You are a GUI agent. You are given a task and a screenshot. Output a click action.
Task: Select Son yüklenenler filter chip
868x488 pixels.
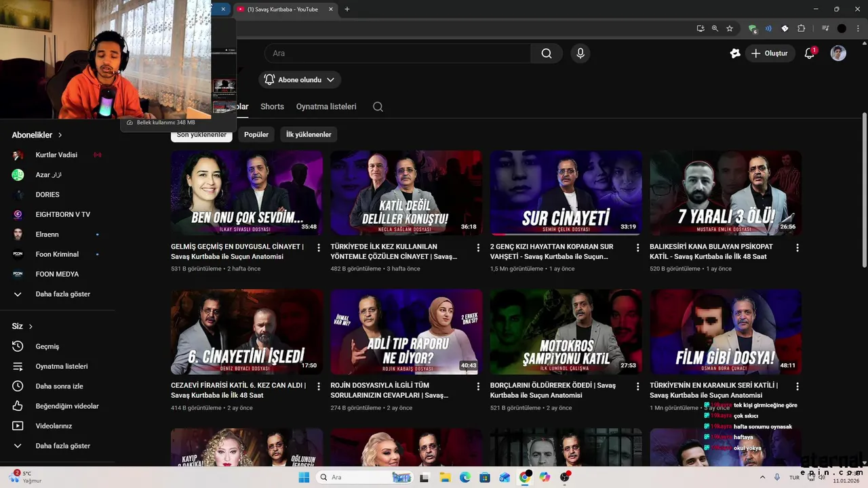click(x=201, y=134)
